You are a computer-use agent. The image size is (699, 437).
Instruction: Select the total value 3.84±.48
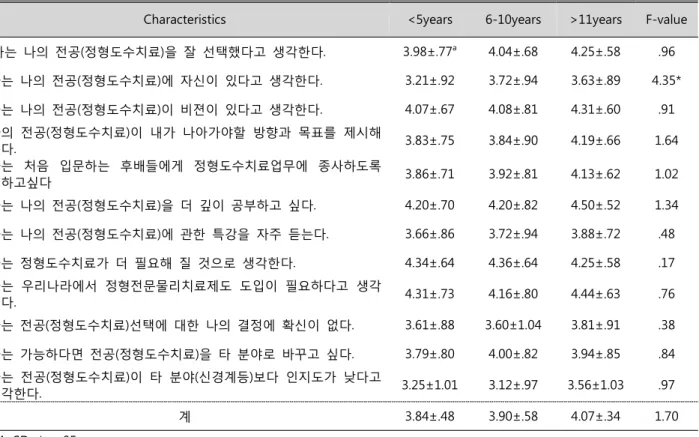[430, 416]
